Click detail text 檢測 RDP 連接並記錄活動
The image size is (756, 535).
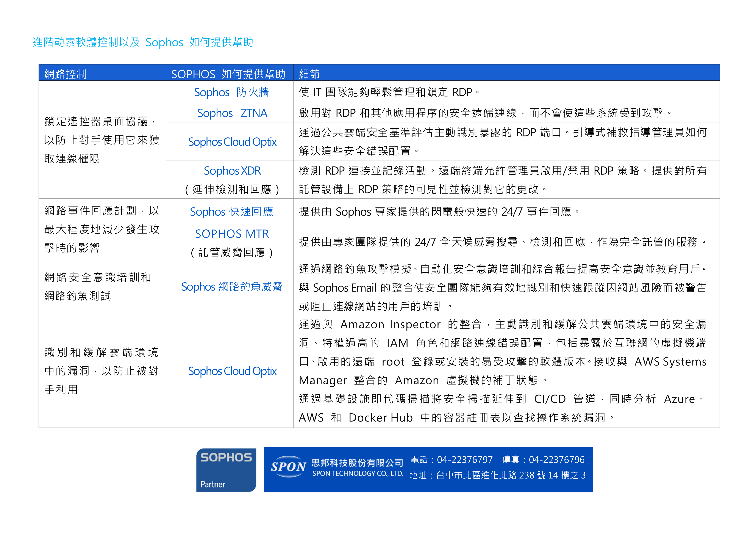click(x=503, y=171)
